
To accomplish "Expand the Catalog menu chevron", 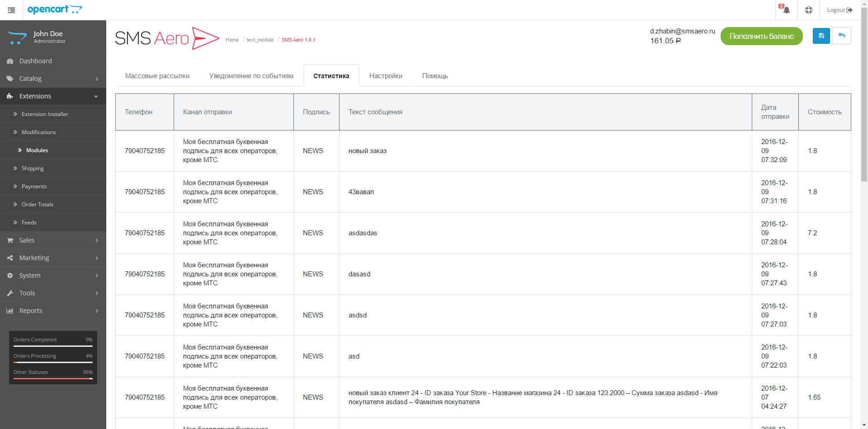I will click(97, 79).
